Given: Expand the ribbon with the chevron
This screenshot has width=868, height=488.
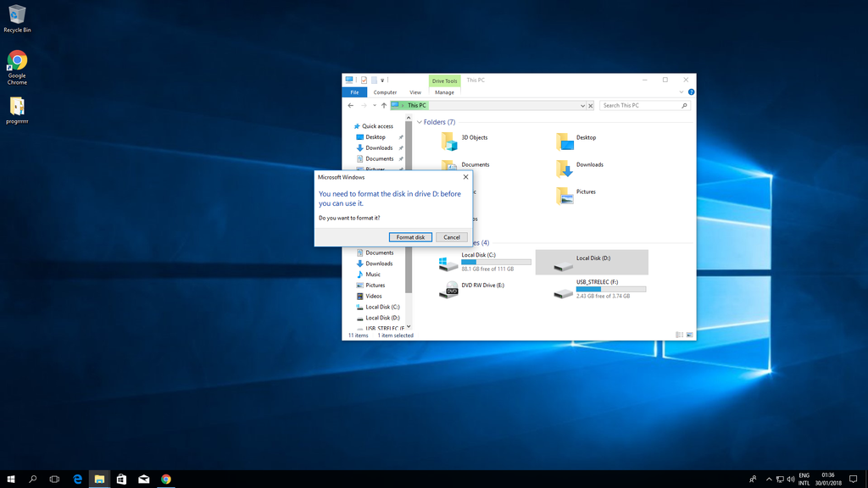Looking at the screenshot, I should point(682,91).
